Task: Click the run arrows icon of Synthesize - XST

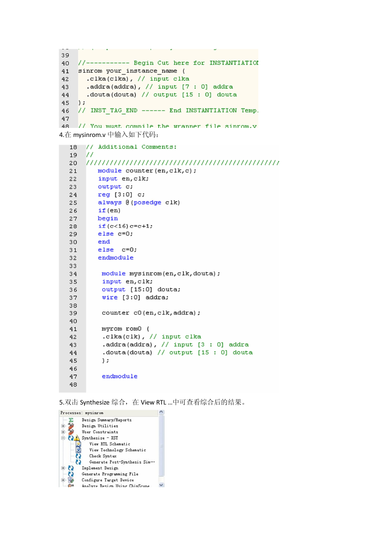Action: click(x=71, y=438)
